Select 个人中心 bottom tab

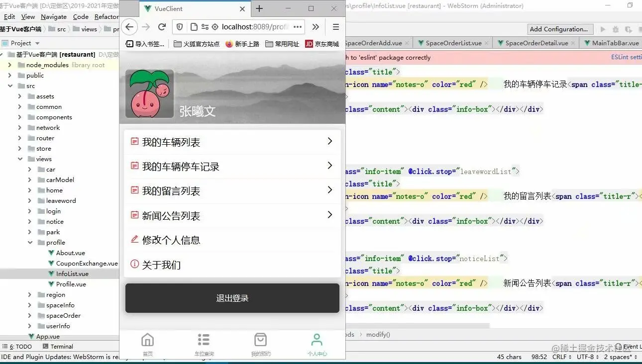tap(317, 345)
